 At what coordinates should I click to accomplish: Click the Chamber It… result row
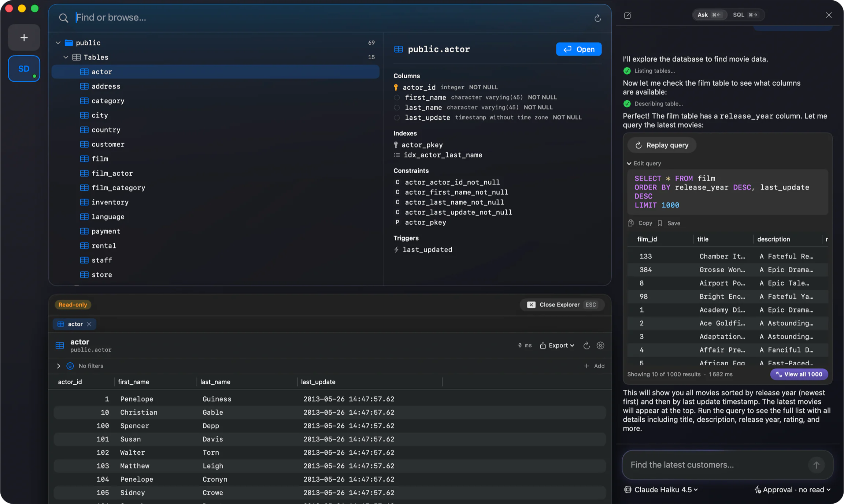click(728, 256)
